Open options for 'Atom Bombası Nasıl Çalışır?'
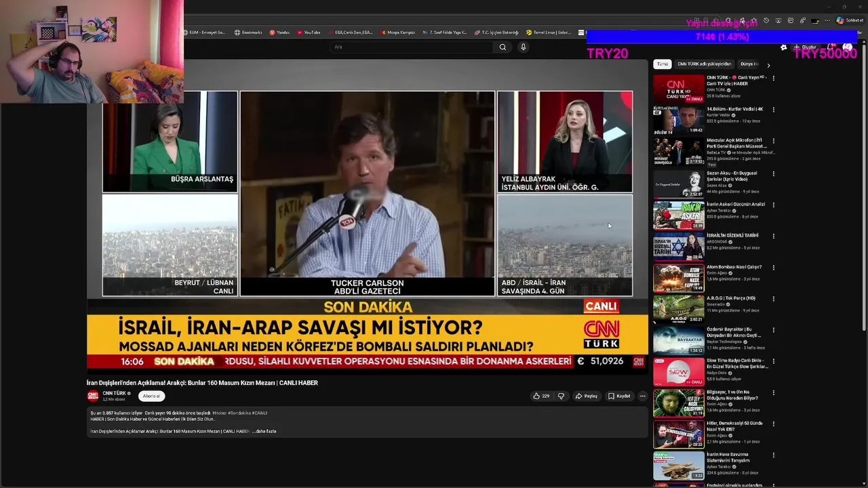The width and height of the screenshot is (868, 488). tap(774, 267)
